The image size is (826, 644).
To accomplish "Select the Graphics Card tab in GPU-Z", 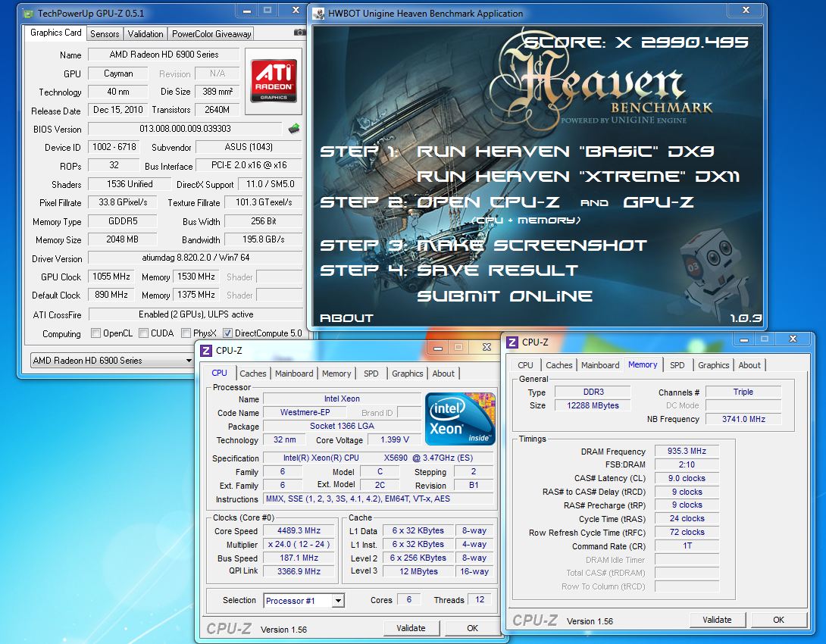I will coord(56,33).
